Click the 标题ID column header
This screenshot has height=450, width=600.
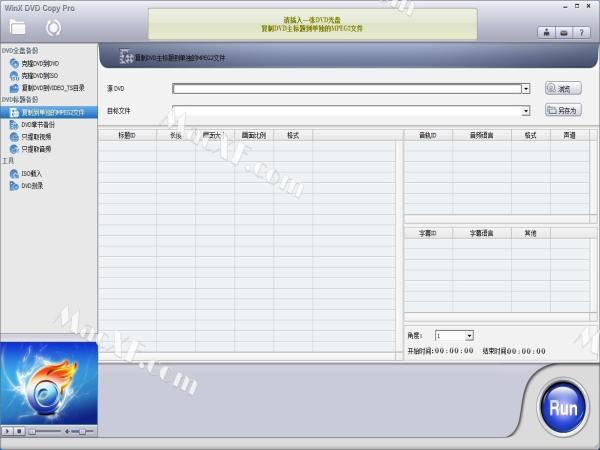tap(127, 135)
